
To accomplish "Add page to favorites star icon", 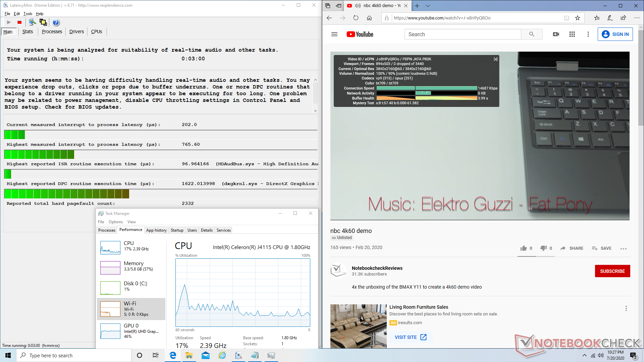I will click(578, 18).
